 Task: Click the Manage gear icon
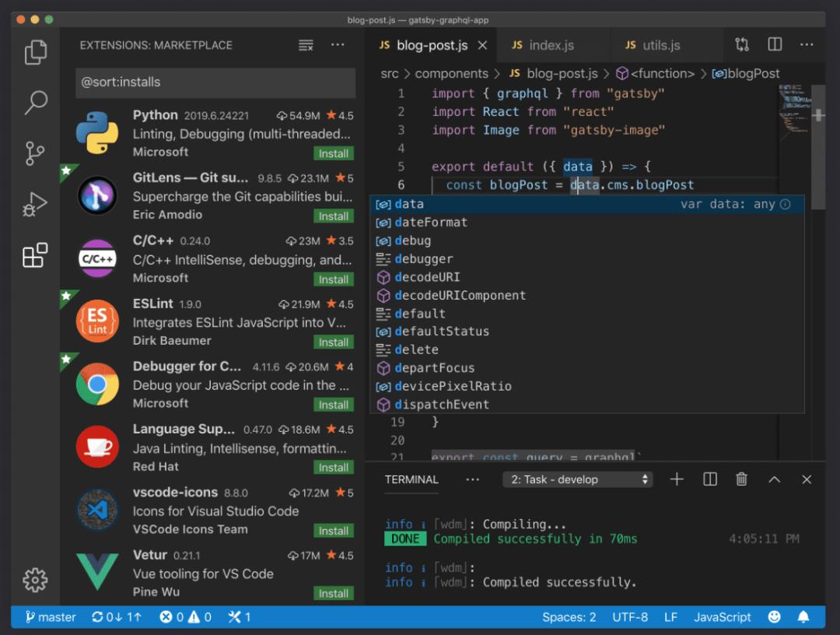point(36,579)
